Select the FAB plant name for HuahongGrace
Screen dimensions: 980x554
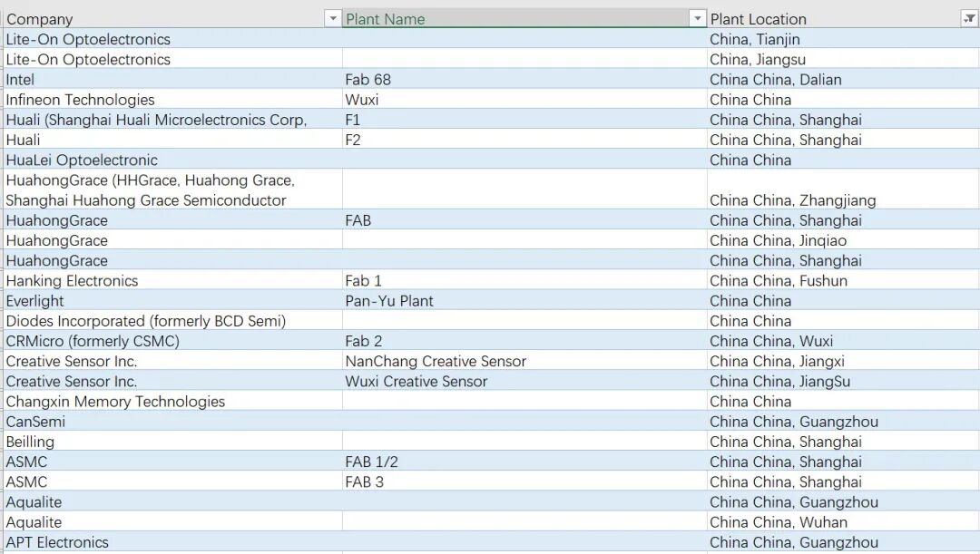[525, 219]
